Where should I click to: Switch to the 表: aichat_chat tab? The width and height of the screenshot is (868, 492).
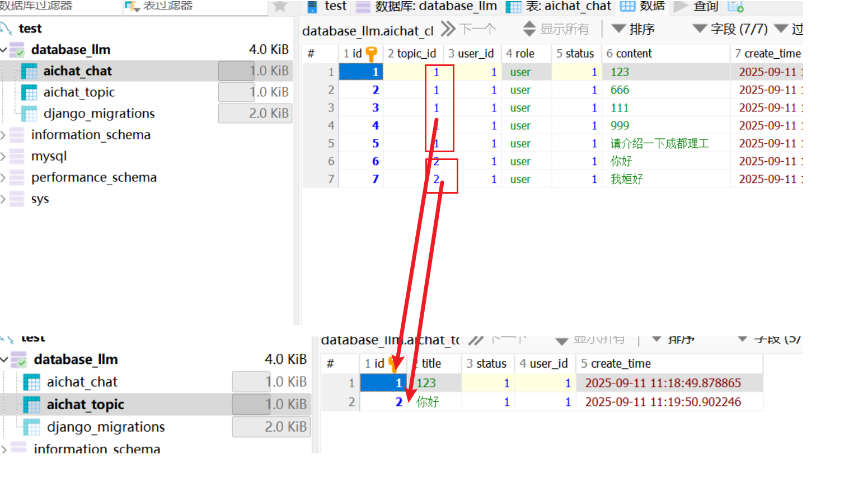point(559,6)
